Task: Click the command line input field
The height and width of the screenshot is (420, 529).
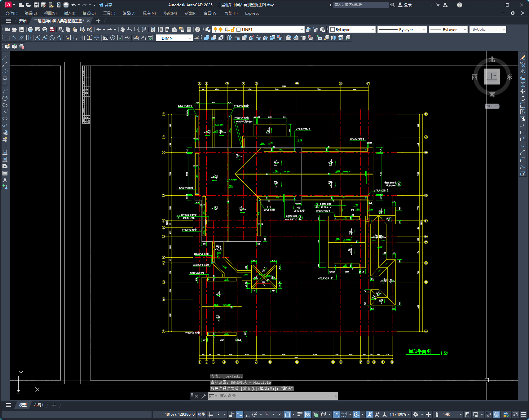Action: pyautogui.click(x=276, y=396)
